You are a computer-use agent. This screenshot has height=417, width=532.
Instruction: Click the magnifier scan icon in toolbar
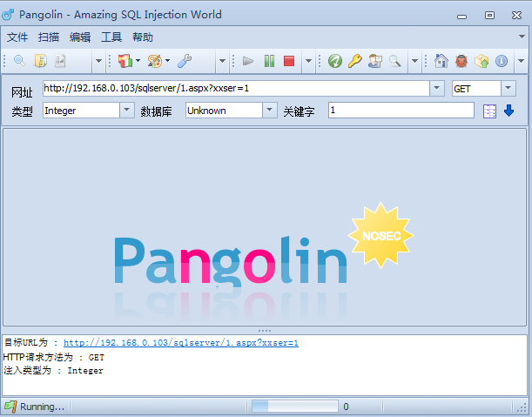point(19,61)
